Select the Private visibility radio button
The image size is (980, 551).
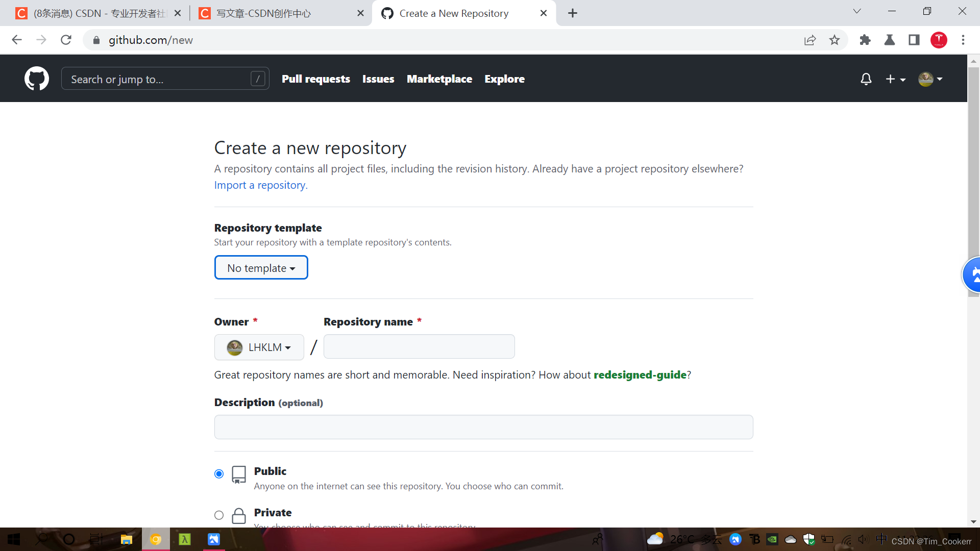click(219, 515)
